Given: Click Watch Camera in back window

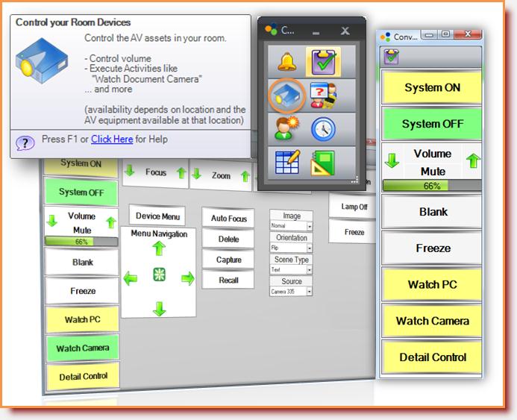Looking at the screenshot, I should (82, 348).
